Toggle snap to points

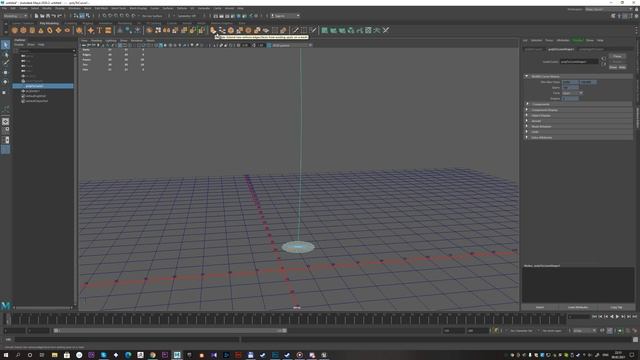pyautogui.click(x=116, y=16)
